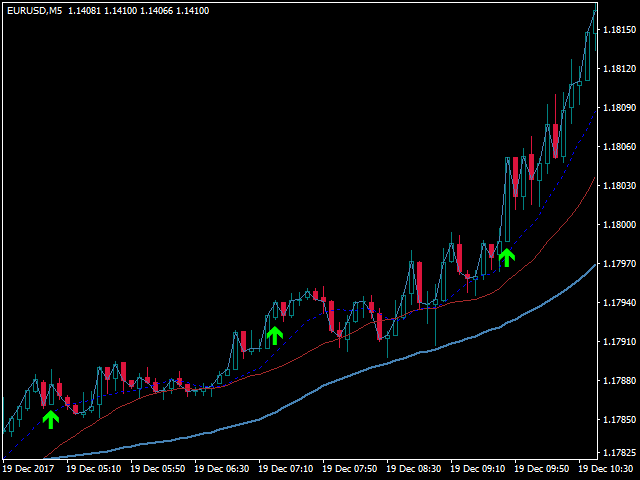The image size is (640, 480).
Task: Click the last candle at the top right
Action: click(596, 27)
